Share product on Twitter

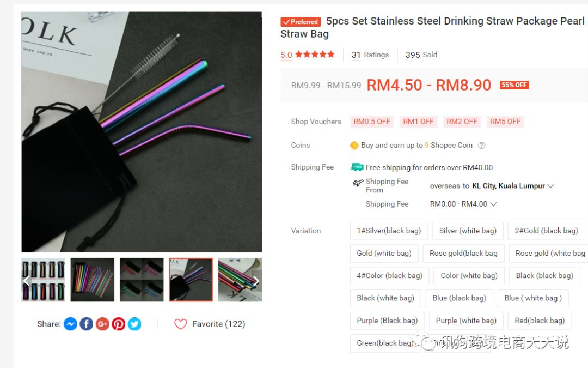pos(134,324)
